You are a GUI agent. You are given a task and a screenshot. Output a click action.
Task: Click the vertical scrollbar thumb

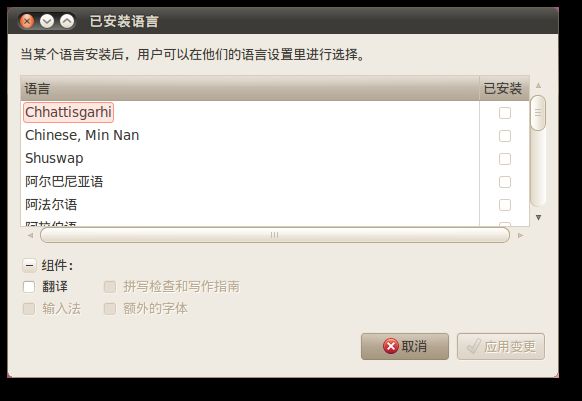point(538,113)
